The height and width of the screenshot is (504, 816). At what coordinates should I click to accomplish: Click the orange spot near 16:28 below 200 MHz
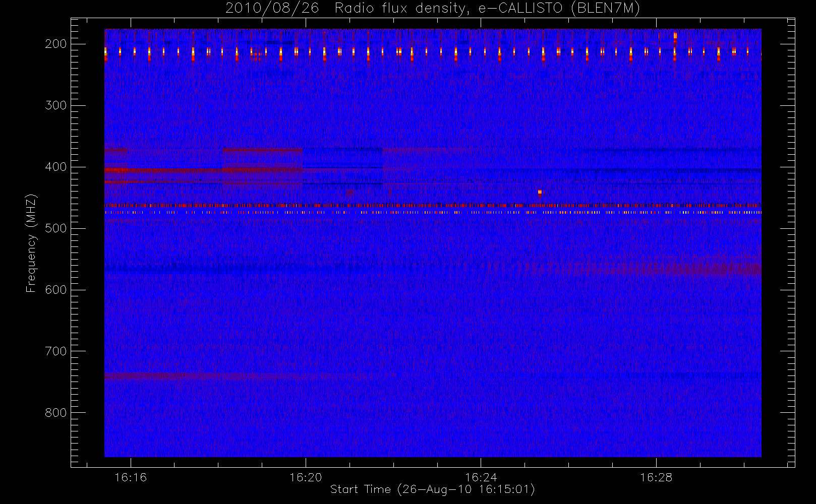point(675,35)
